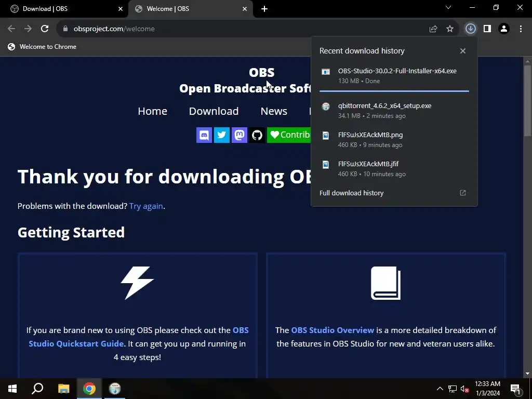Click the FIFSuJsXEAckMtB.png file icon

pyautogui.click(x=326, y=136)
